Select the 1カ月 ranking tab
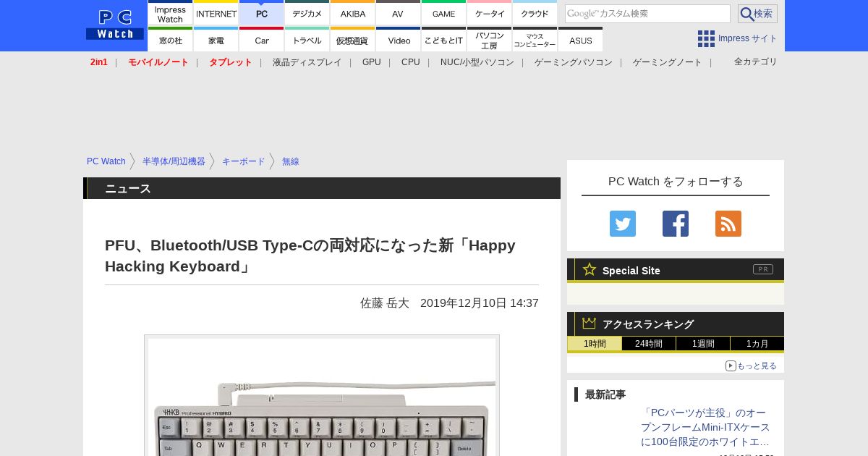Image resolution: width=868 pixels, height=456 pixels. pyautogui.click(x=757, y=344)
